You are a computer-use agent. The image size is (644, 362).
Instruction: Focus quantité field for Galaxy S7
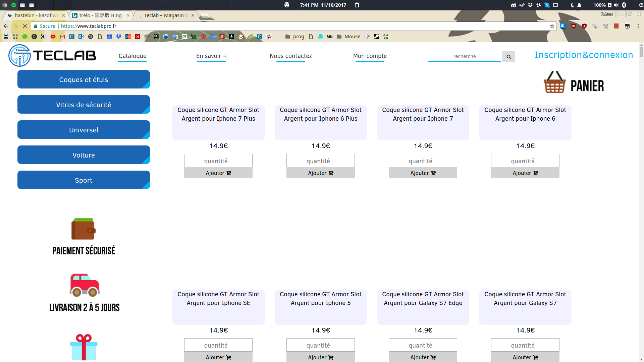point(525,345)
